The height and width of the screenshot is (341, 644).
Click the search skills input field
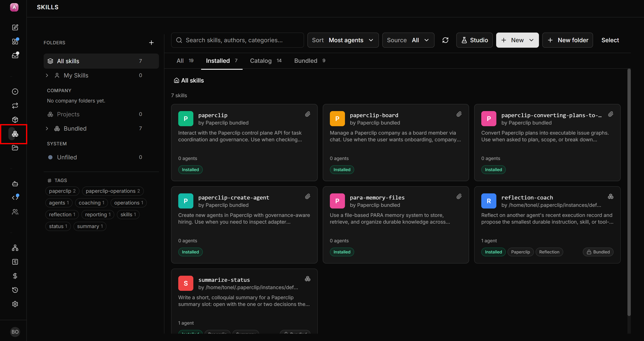[x=238, y=40]
